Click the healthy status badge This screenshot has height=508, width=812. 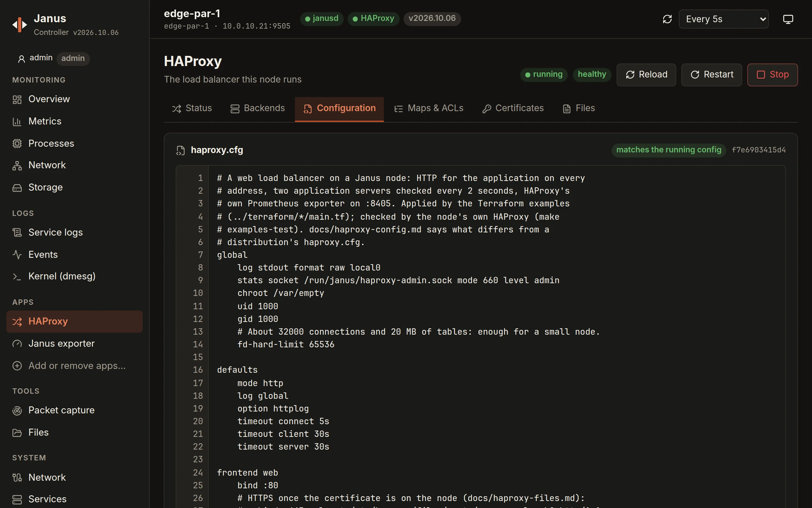click(592, 75)
